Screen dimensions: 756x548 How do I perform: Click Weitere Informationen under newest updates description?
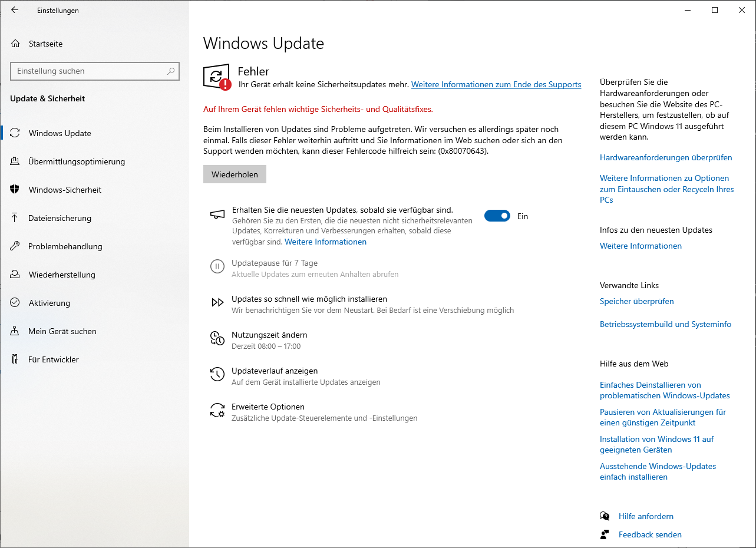click(x=325, y=242)
